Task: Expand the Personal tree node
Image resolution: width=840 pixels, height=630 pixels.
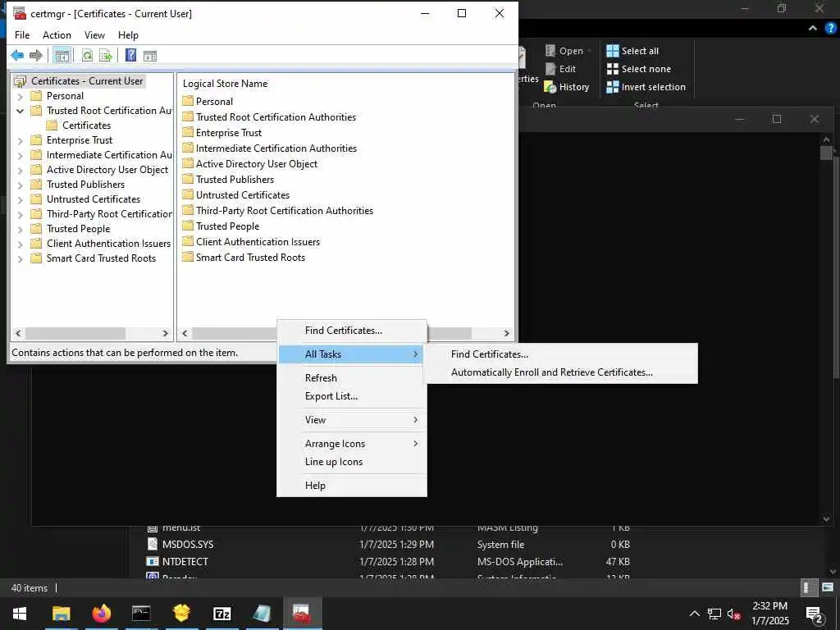Action: click(x=20, y=97)
